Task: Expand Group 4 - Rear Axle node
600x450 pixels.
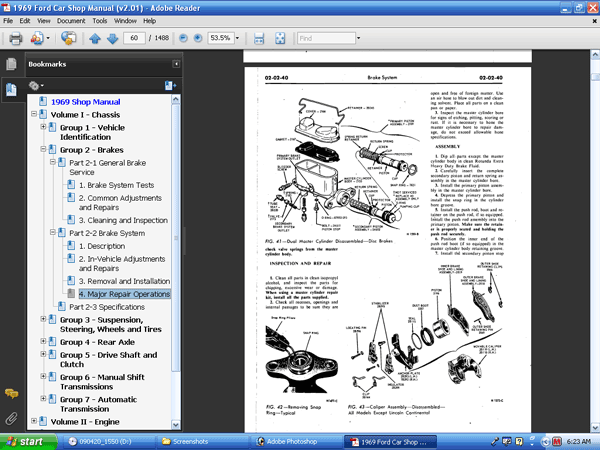Action: tap(43, 341)
